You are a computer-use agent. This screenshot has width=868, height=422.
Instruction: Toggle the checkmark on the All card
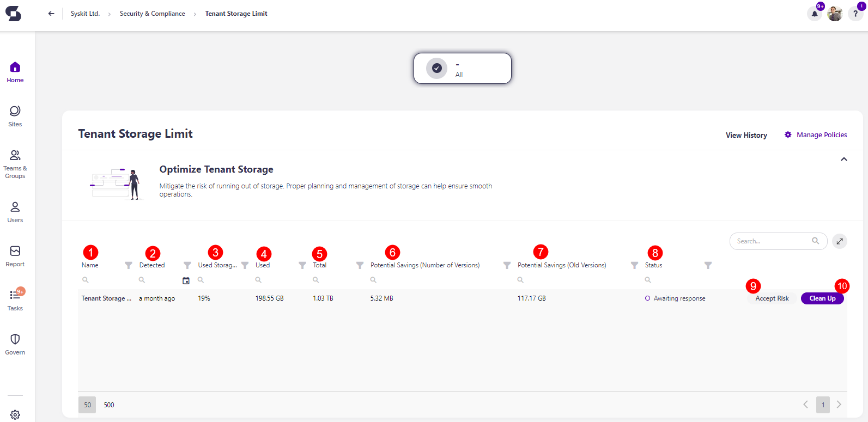coord(436,68)
